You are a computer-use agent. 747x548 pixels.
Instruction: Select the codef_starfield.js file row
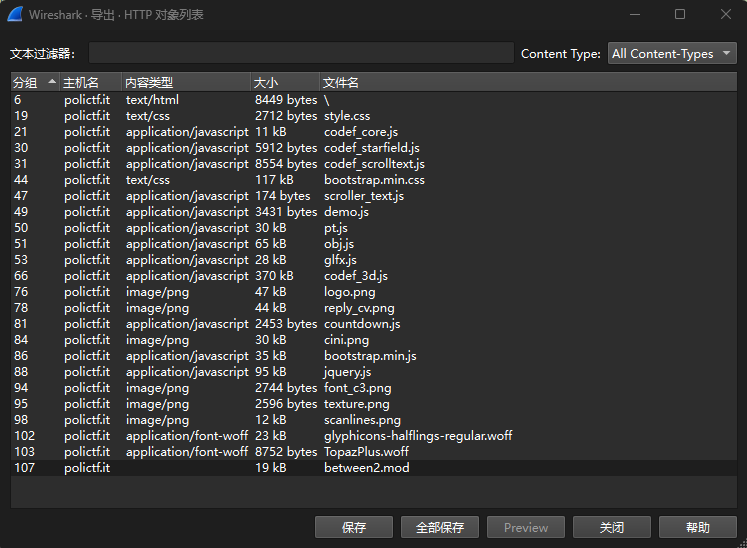tap(374, 148)
